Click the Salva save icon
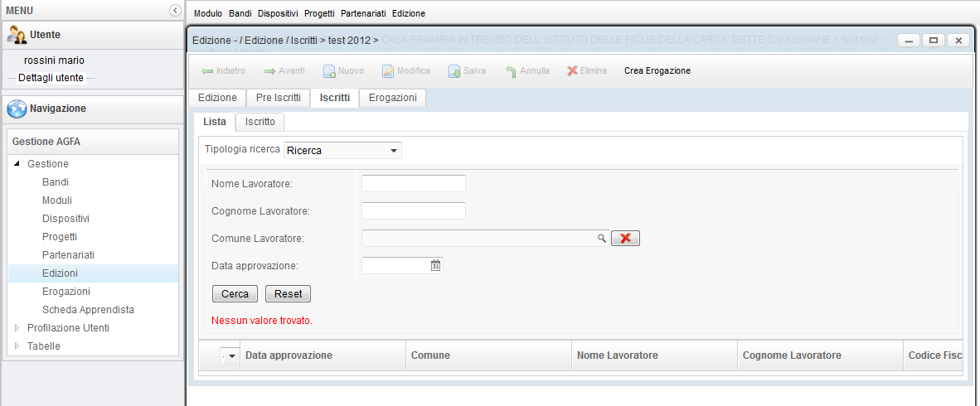This screenshot has height=406, width=980. pos(454,71)
